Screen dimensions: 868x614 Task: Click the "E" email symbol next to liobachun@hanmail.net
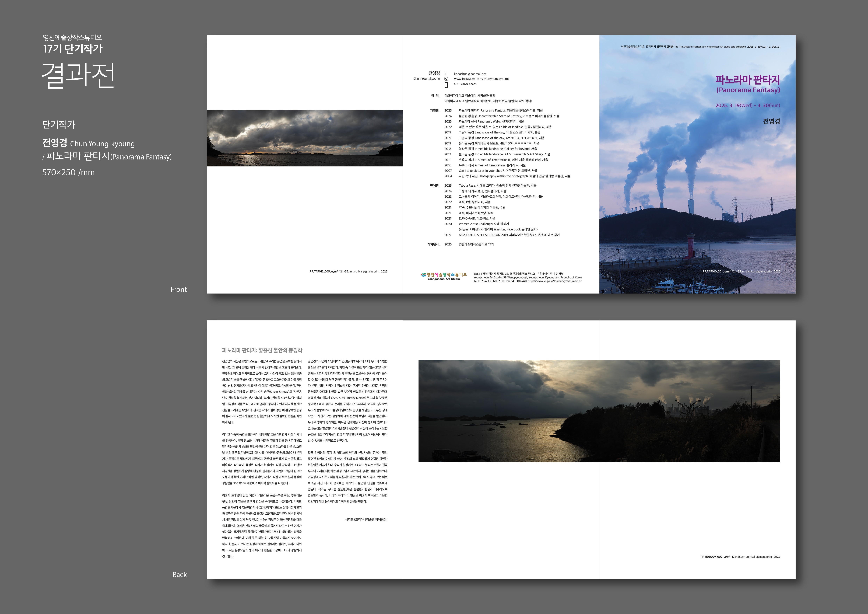[x=445, y=74]
